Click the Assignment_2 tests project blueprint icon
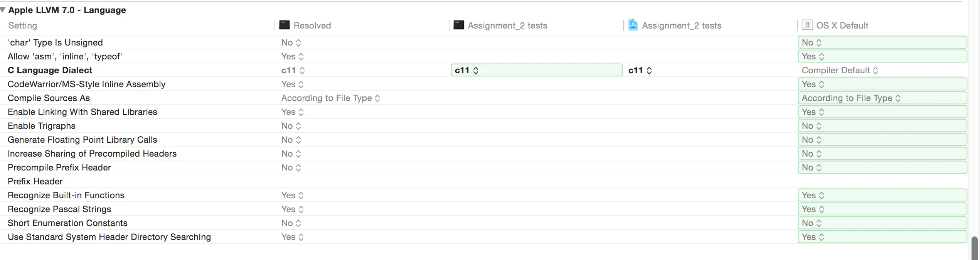Image resolution: width=980 pixels, height=260 pixels. (633, 25)
